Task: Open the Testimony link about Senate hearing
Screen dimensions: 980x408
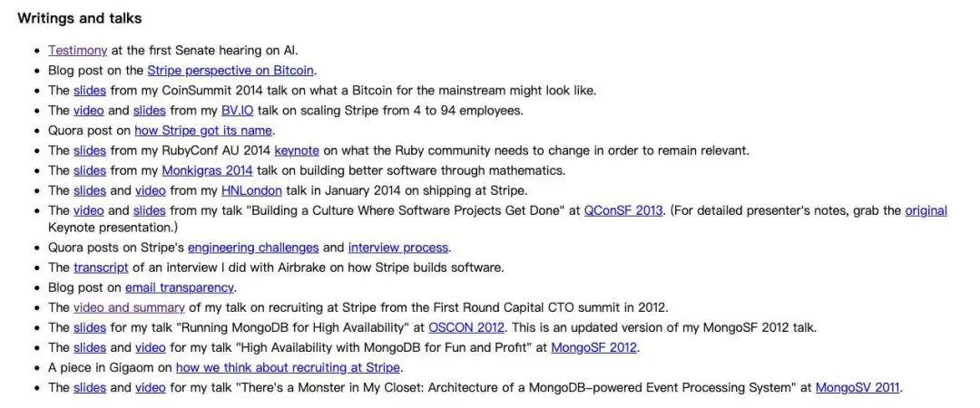Action: 77,51
